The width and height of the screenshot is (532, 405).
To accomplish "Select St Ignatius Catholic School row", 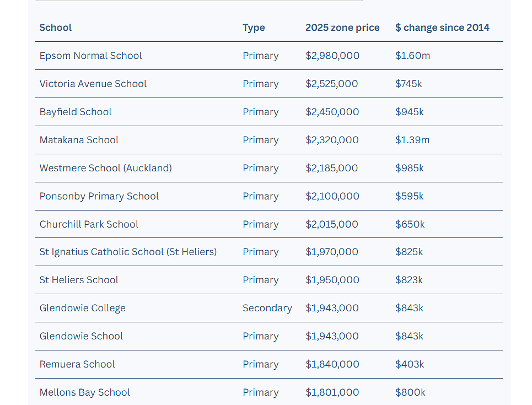I will coord(269,252).
